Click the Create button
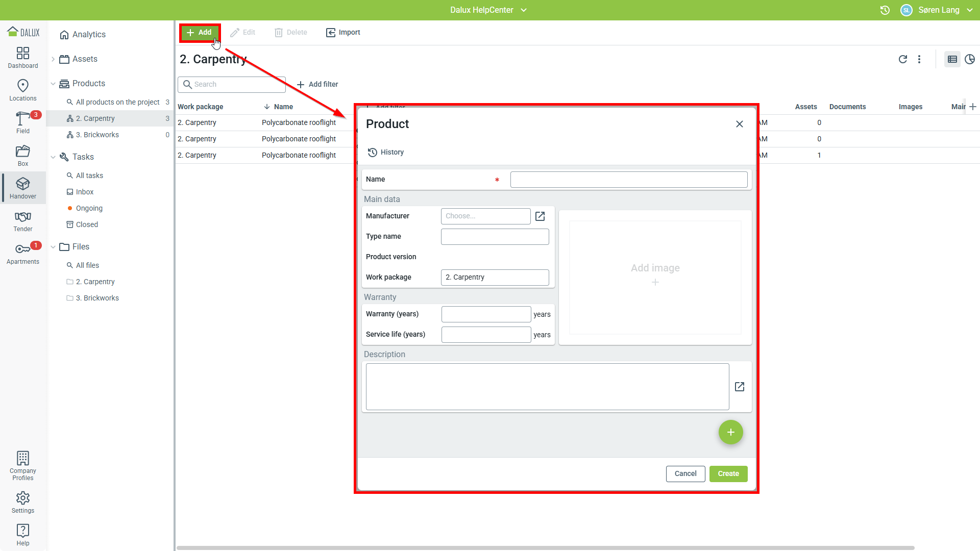The width and height of the screenshot is (980, 551). pos(728,473)
